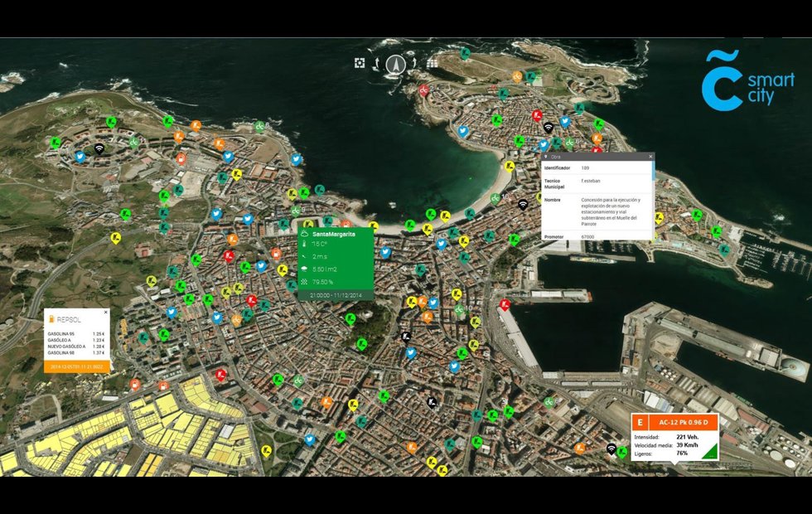Close the REPSOL fuel price popup

pyautogui.click(x=106, y=313)
